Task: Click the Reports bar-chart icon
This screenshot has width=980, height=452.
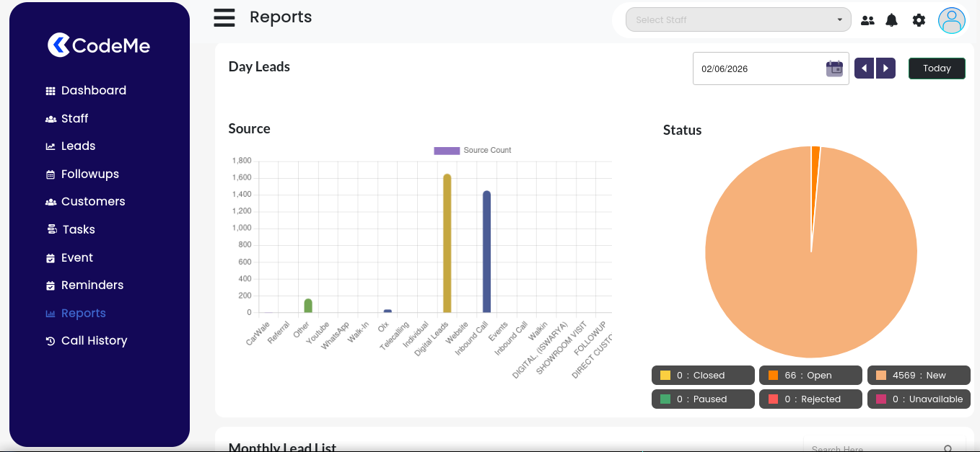Action: (51, 314)
